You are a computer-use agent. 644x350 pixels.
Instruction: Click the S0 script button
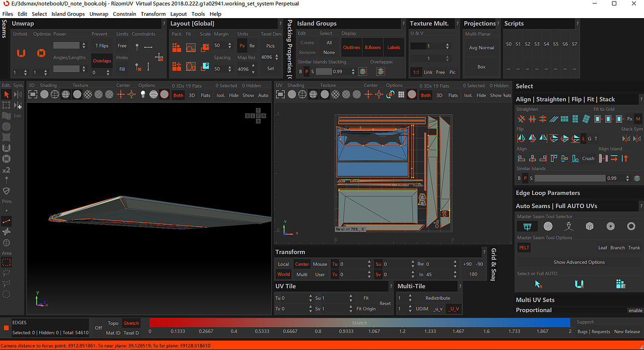point(509,44)
